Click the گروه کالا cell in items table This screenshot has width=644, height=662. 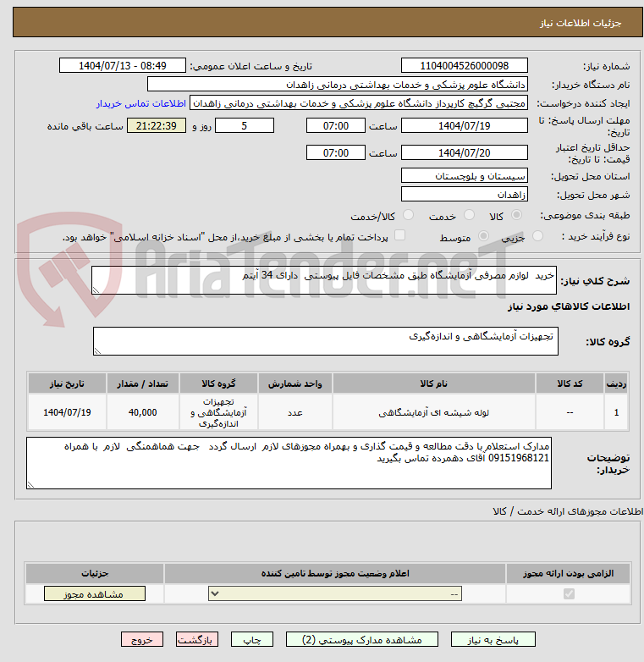(x=218, y=412)
